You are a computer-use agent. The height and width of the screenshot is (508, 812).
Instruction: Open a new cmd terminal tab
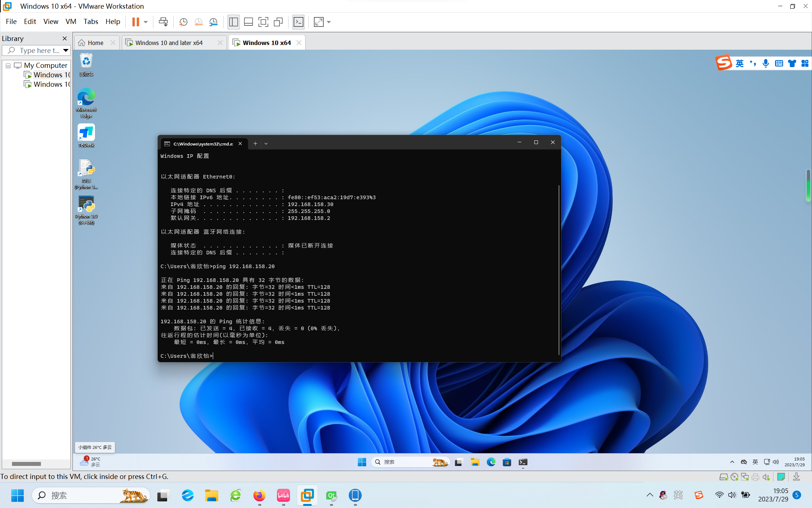[255, 144]
